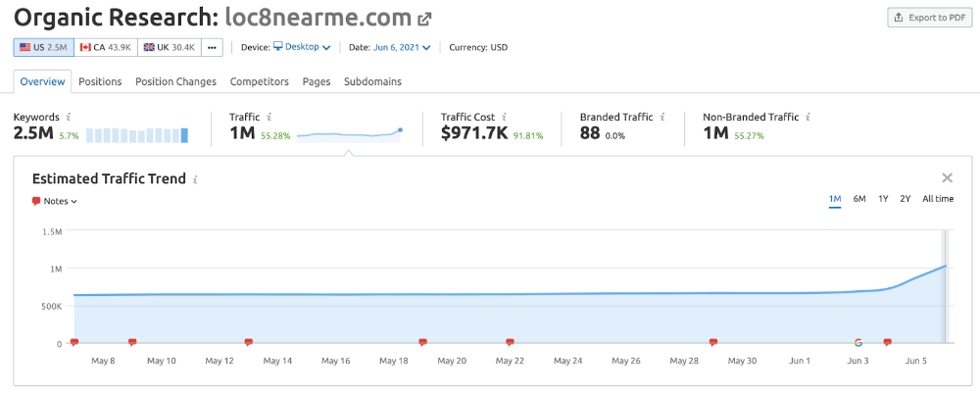The image size is (980, 397).
Task: Switch to the Position Changes tab
Action: [175, 81]
